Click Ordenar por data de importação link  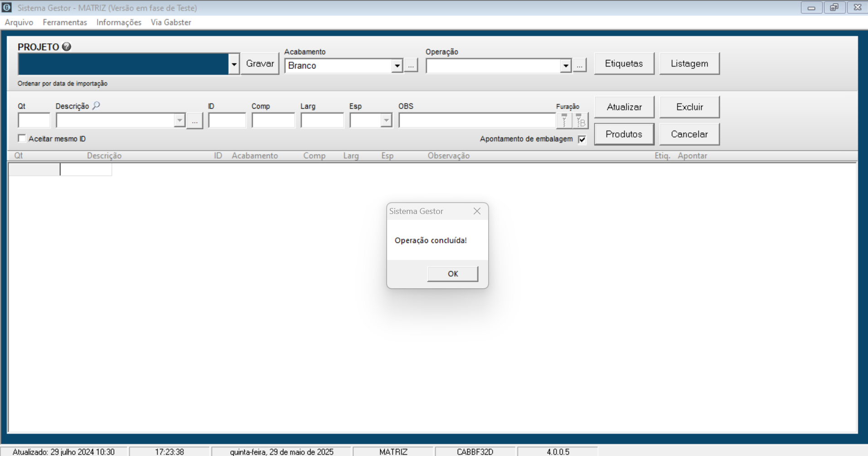coord(63,83)
